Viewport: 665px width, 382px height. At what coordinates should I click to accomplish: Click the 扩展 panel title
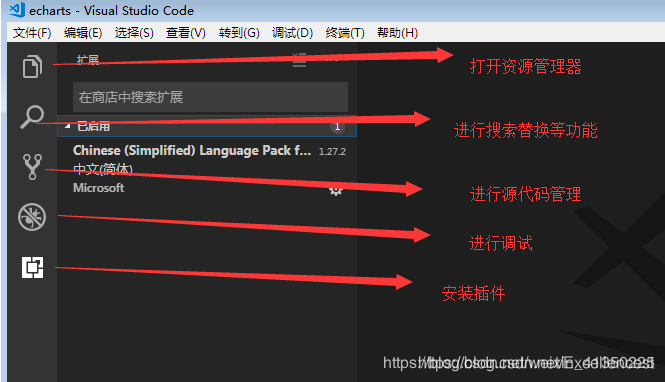point(88,60)
